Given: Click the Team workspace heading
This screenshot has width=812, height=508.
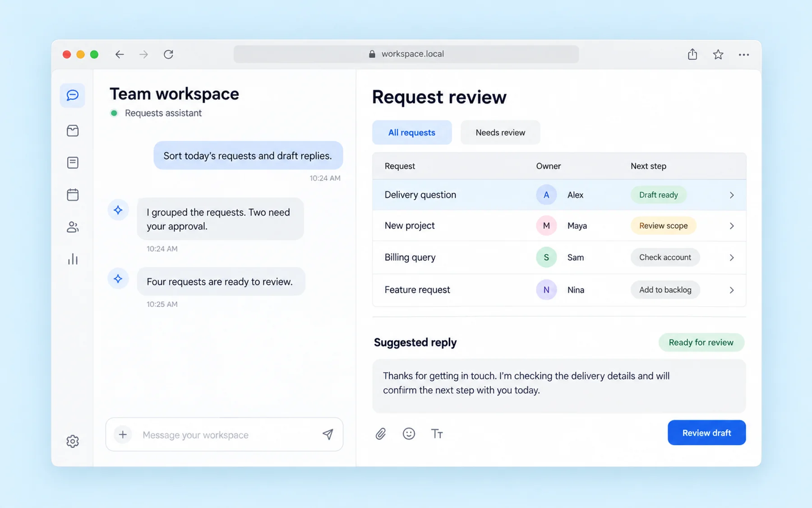Looking at the screenshot, I should click(x=174, y=94).
